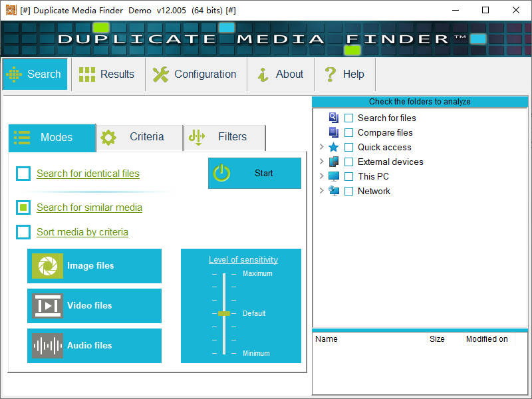
Task: Click the About info icon
Action: [x=263, y=74]
